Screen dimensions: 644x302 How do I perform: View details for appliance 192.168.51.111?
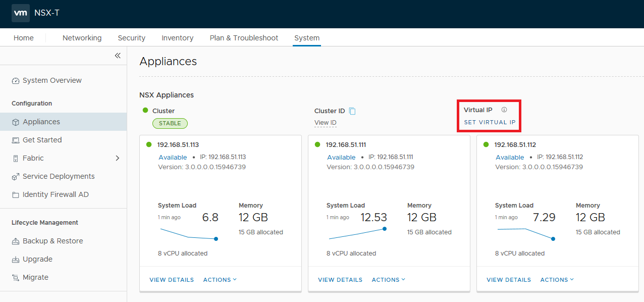340,279
